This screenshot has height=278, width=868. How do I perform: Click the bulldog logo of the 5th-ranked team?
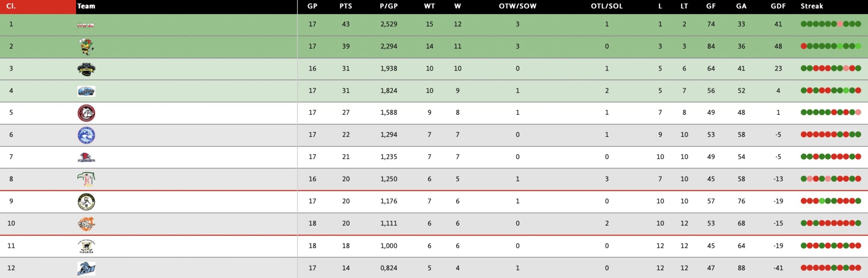(86, 113)
